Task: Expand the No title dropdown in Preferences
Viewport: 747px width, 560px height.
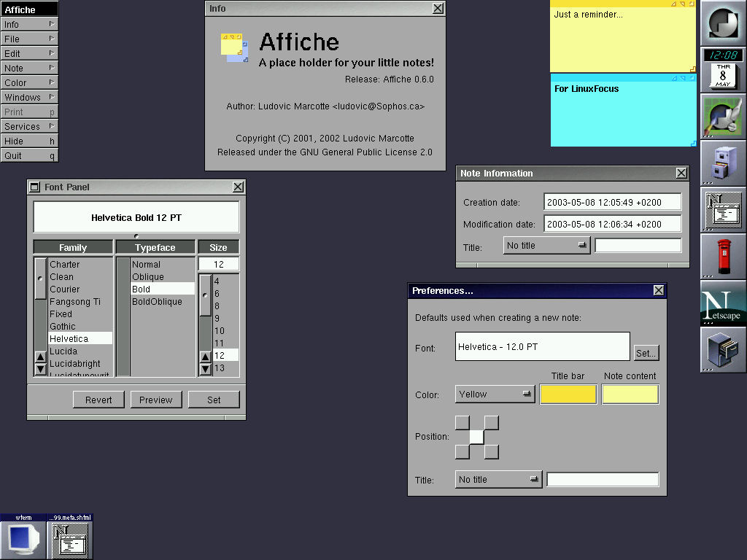Action: pyautogui.click(x=498, y=479)
